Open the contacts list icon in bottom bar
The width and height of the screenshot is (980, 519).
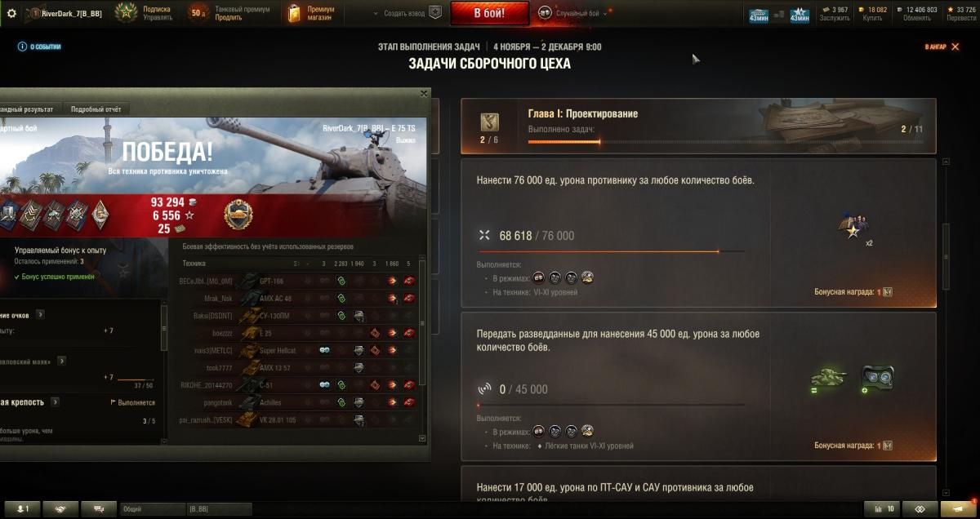(23, 508)
